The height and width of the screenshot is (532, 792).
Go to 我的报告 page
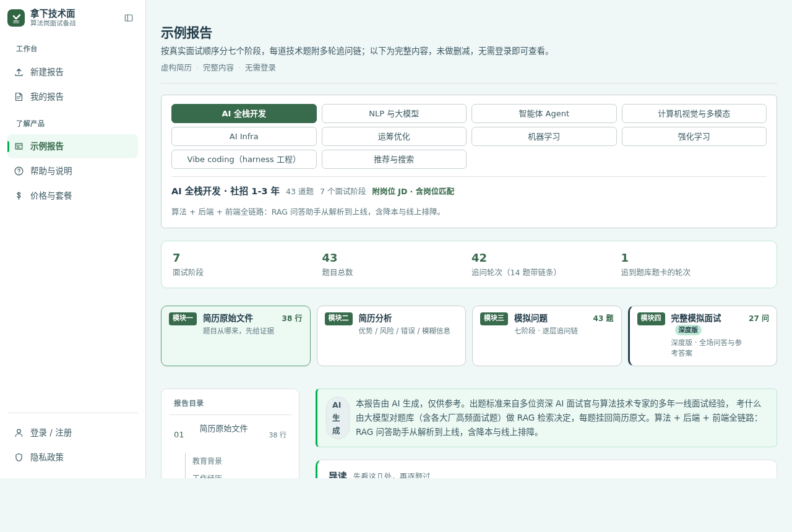click(72, 97)
